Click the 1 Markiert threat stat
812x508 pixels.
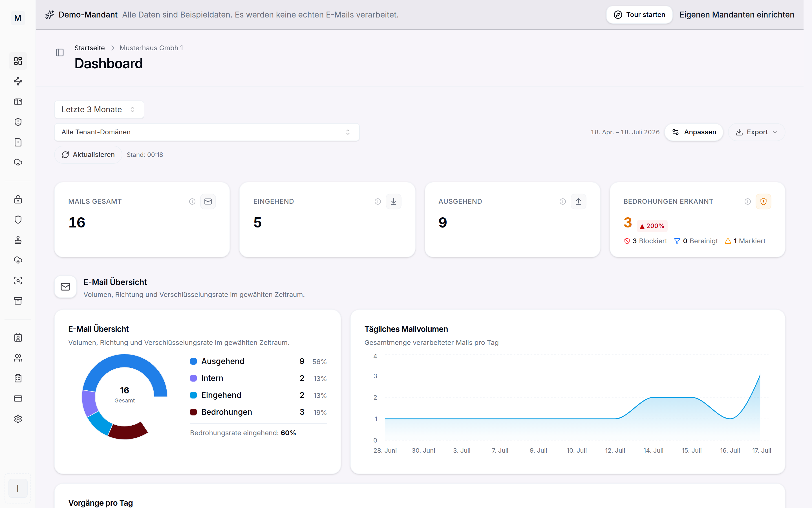pos(745,241)
